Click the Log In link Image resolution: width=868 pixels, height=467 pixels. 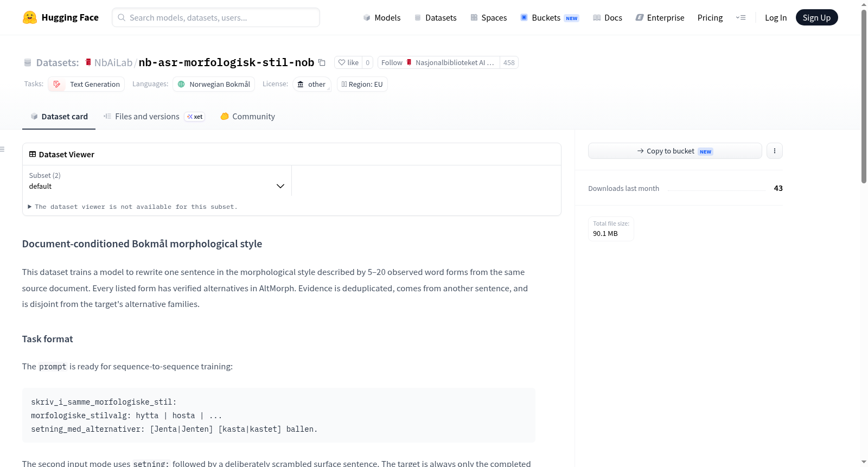776,17
